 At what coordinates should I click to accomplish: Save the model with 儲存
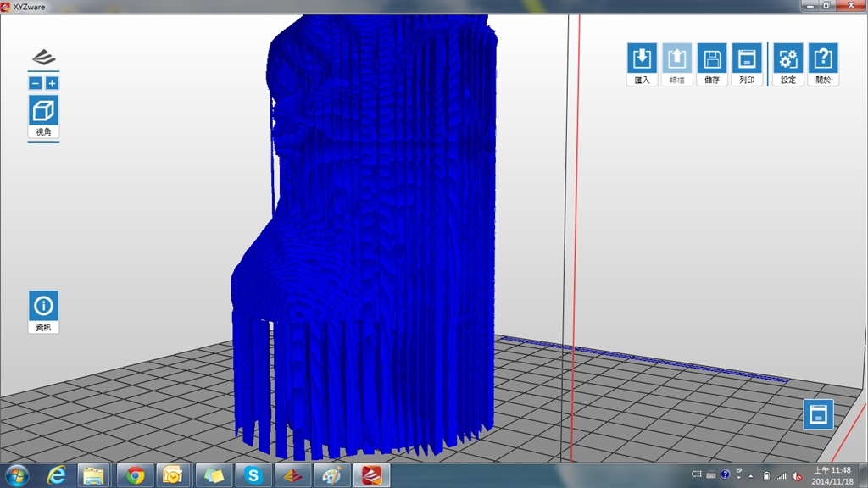tap(712, 64)
